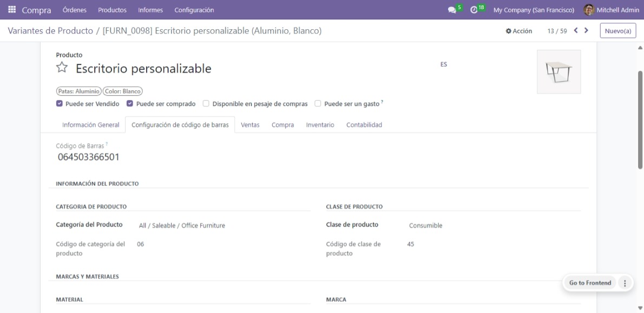Go to next record arrow
Viewport: 644px width, 313px height.
[586, 31]
